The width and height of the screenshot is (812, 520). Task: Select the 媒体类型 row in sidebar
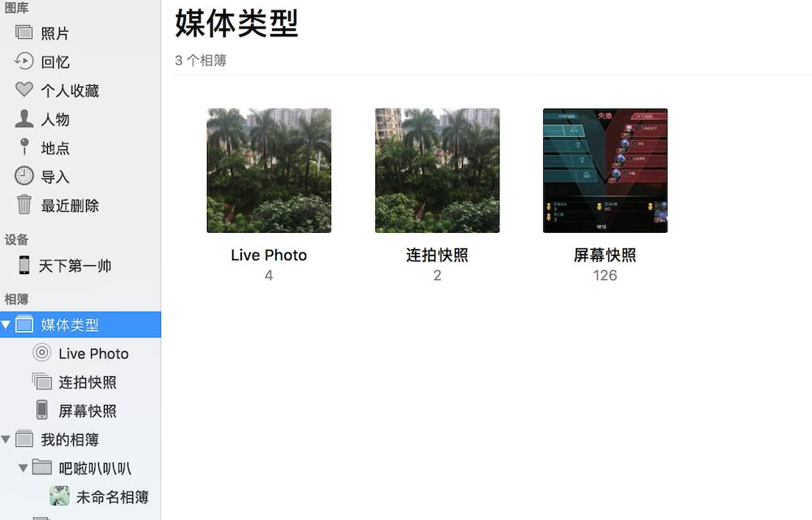(x=80, y=324)
